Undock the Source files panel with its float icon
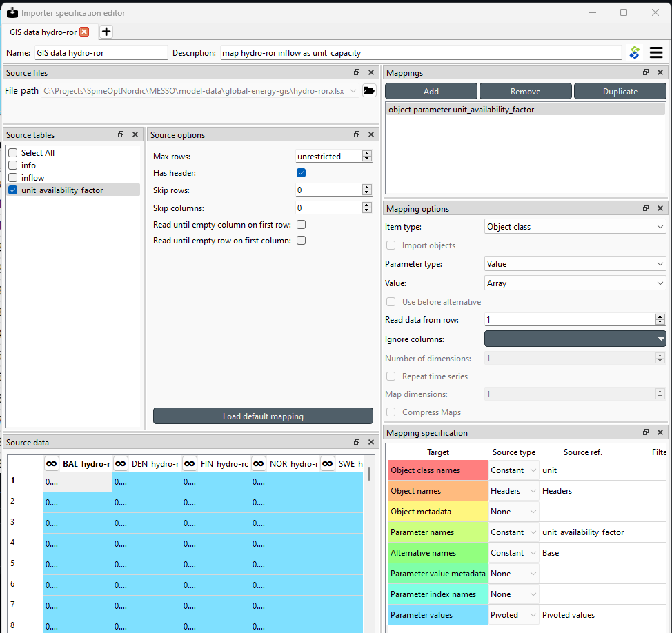The image size is (672, 633). point(357,72)
